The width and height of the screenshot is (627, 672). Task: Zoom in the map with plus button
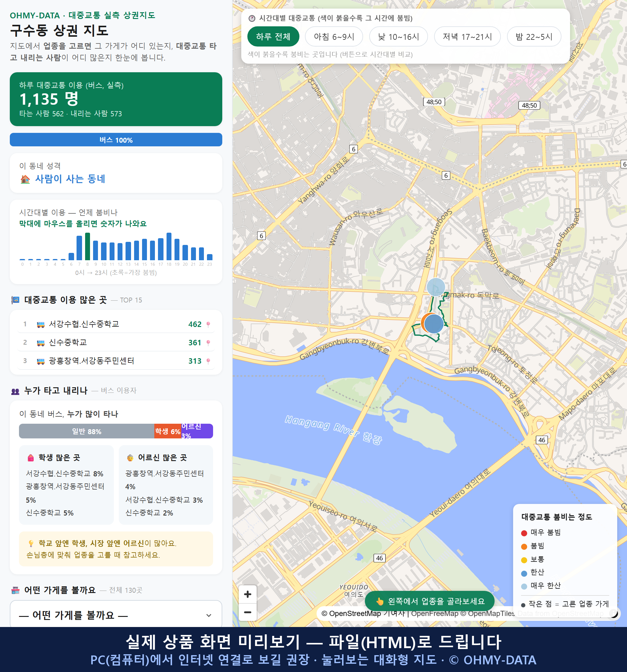coord(248,594)
